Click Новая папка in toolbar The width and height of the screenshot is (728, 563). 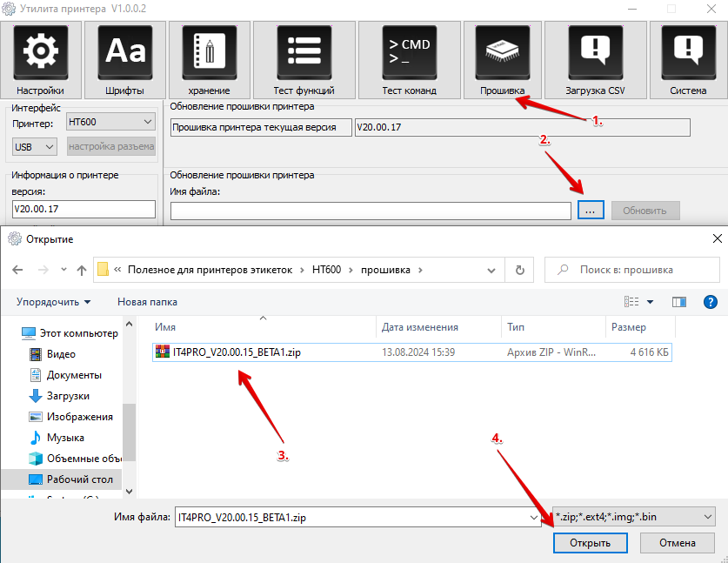pos(147,302)
